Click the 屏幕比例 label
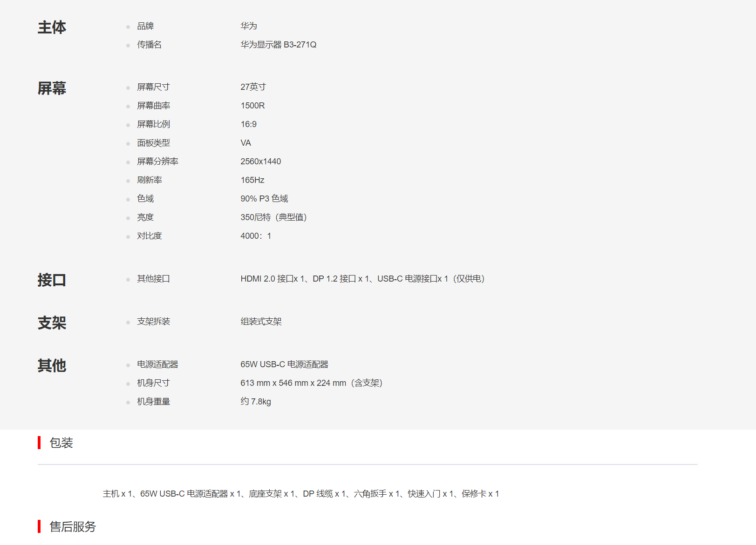This screenshot has width=756, height=545. point(153,124)
